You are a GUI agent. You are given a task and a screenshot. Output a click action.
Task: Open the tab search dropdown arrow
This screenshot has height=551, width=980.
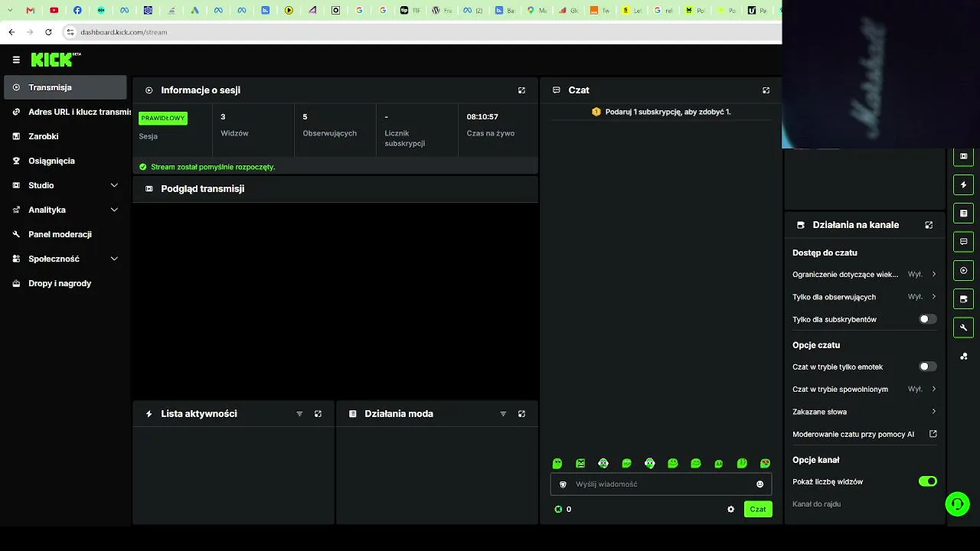(10, 11)
